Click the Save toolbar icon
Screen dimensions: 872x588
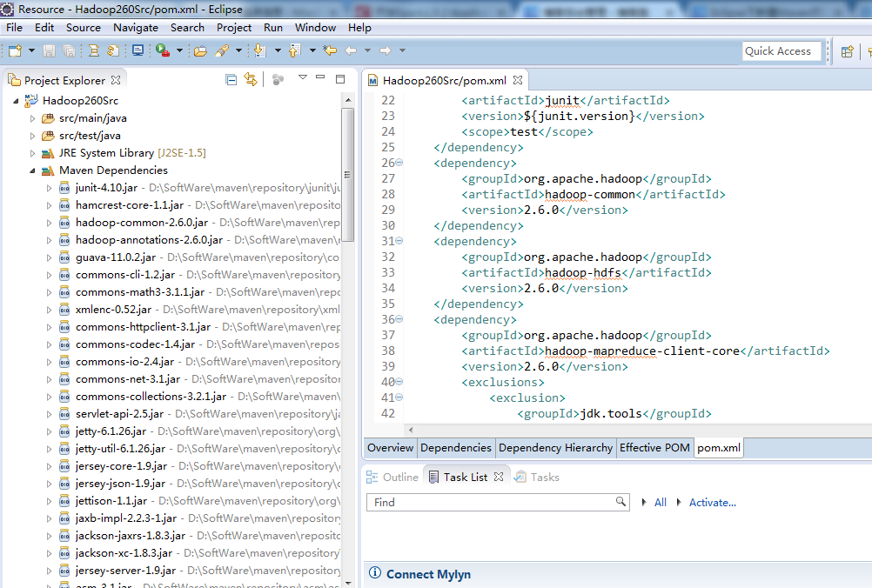coord(49,50)
